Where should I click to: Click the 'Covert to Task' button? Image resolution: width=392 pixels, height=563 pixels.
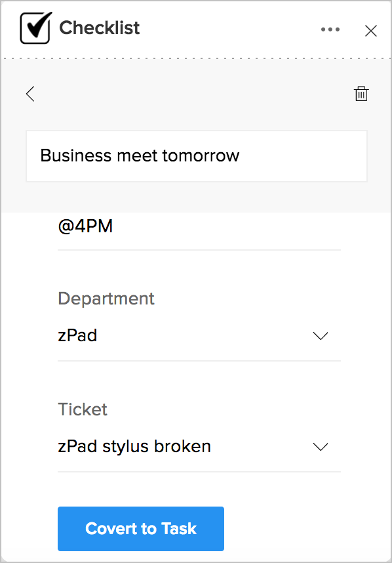(x=141, y=528)
